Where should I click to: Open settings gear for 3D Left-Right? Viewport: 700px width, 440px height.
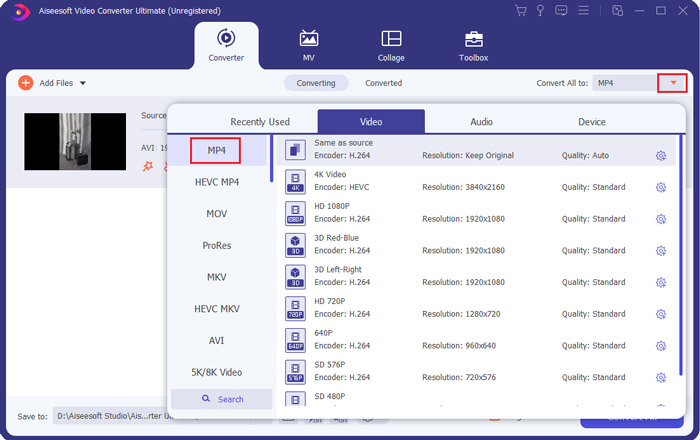click(x=661, y=282)
